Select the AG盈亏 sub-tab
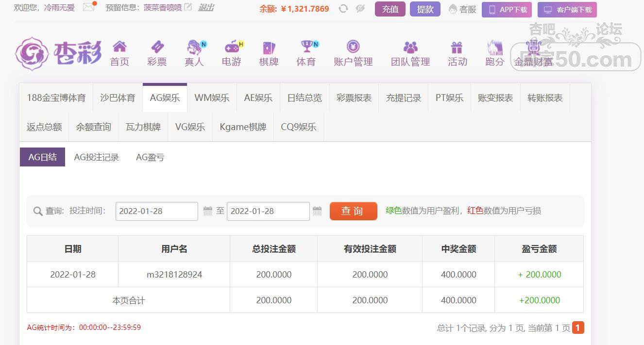 point(150,157)
